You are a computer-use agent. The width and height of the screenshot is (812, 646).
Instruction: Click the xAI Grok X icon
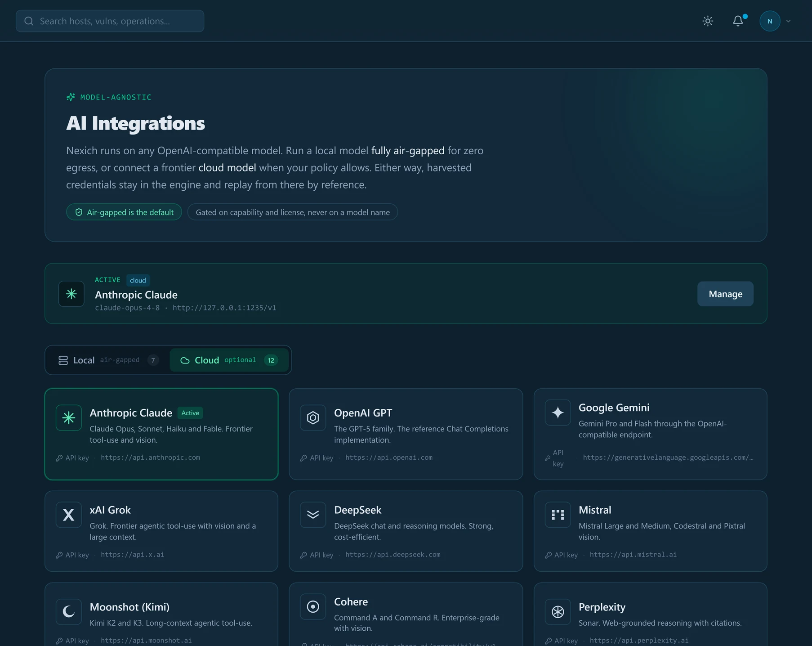(69, 515)
